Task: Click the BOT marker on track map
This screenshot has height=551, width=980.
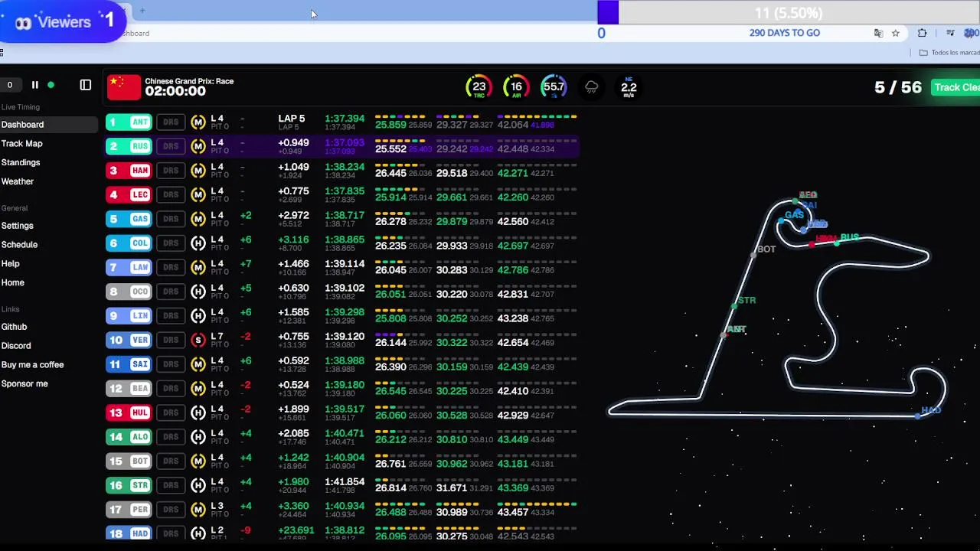Action: 753,256
